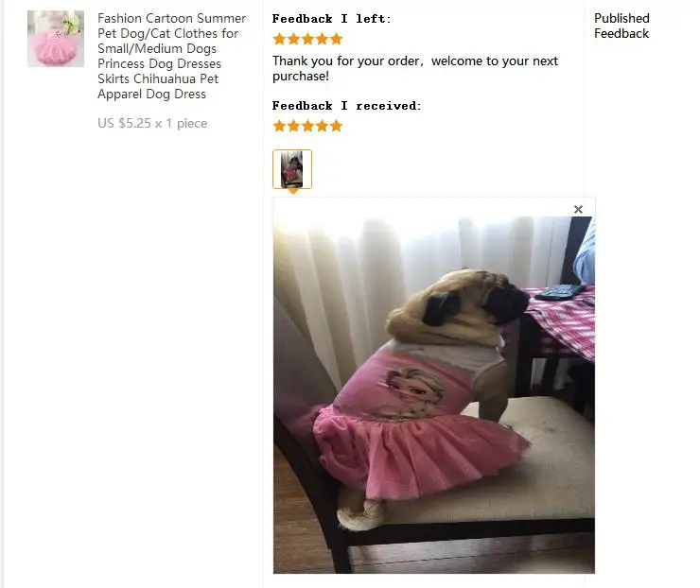Viewport: 700px width, 588px height.
Task: Open the Fashion Cartoon Summer Pet product title
Action: (171, 56)
